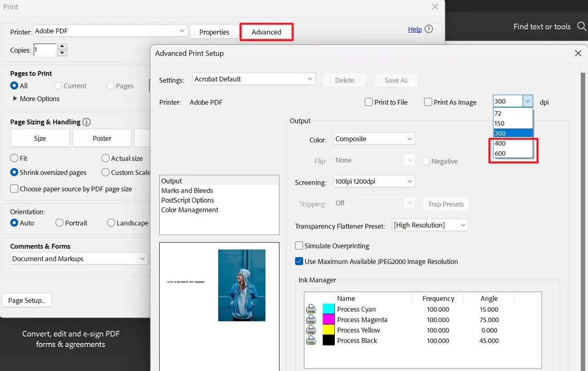Select the Process Cyan color swatch

click(328, 309)
